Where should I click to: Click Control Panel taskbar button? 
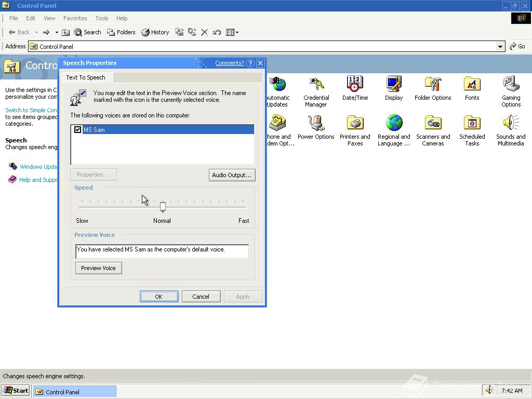[75, 392]
